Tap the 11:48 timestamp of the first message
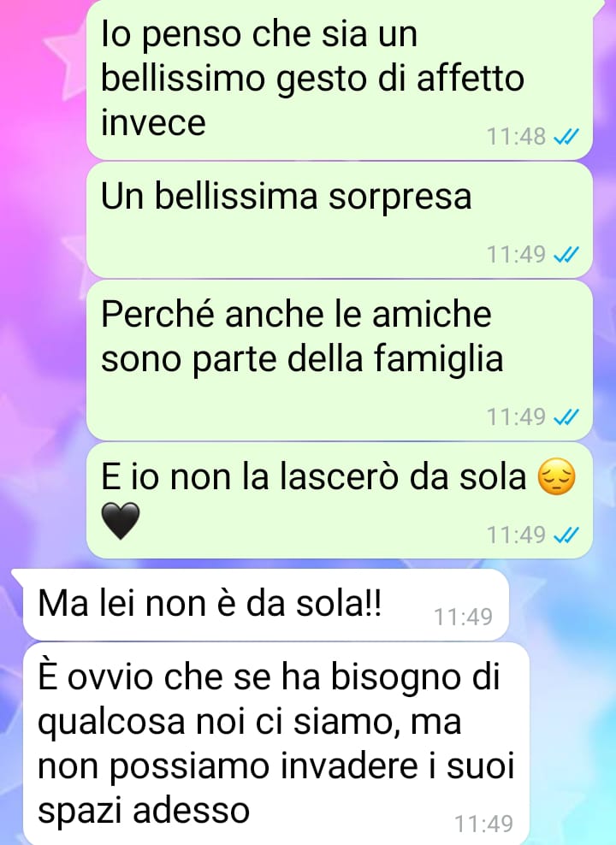This screenshot has width=616, height=845. coord(516,136)
